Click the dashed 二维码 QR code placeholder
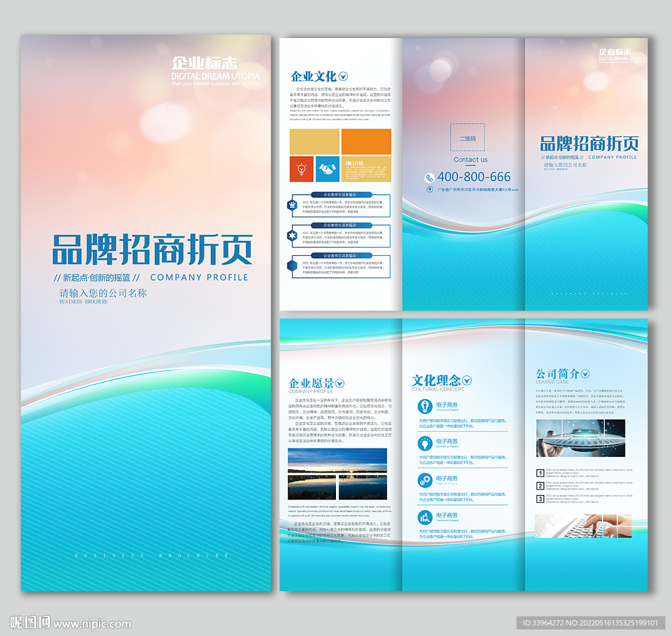672x636 pixels. (467, 137)
